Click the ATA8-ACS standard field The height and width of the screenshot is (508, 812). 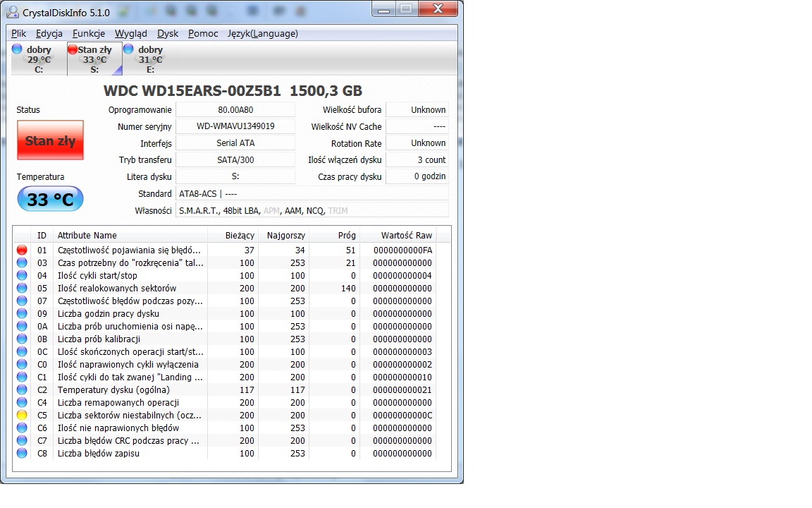pos(312,193)
